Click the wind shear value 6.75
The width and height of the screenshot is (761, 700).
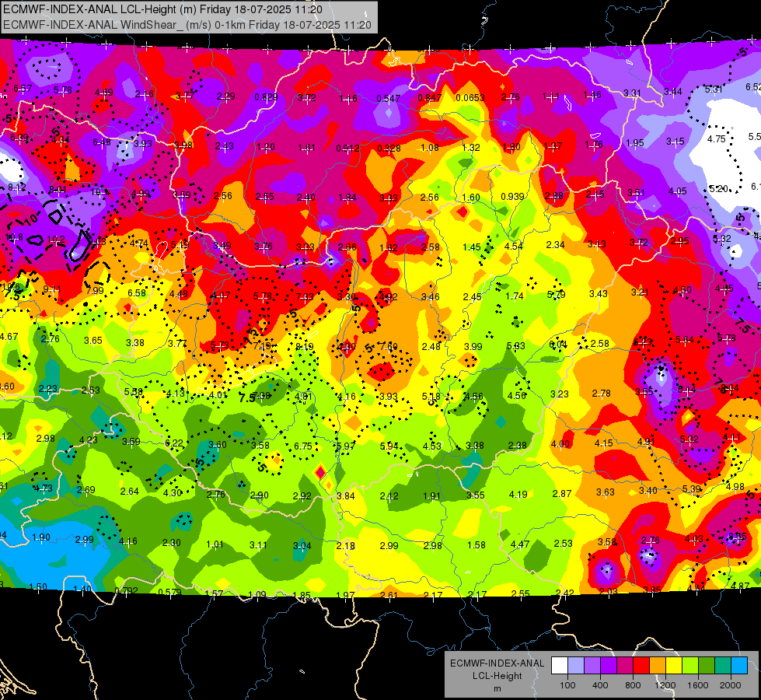pos(303,446)
